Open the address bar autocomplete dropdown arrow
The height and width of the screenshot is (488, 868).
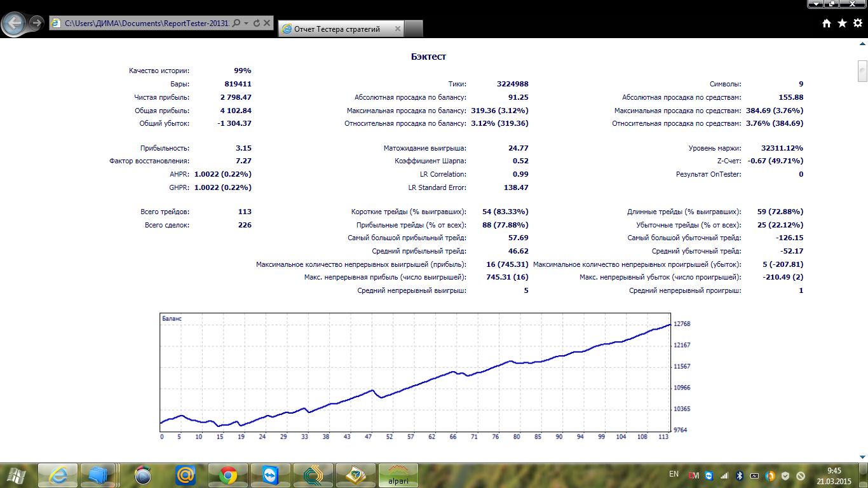point(245,23)
